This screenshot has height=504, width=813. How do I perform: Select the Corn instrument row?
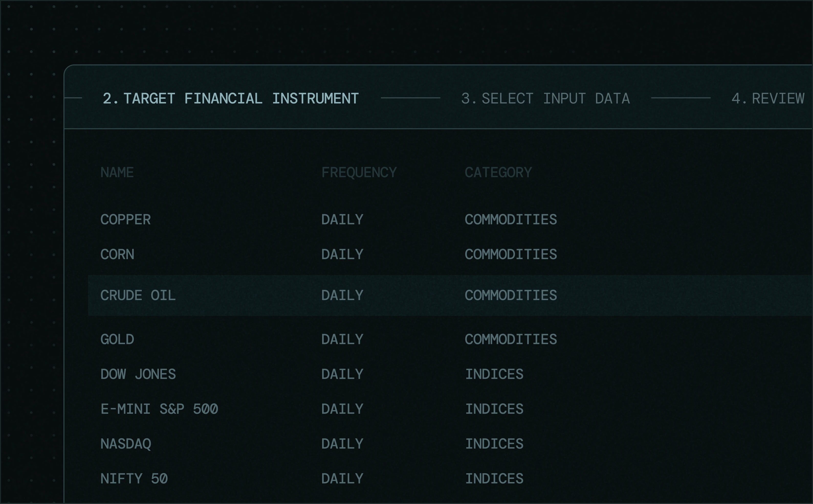[x=117, y=254]
